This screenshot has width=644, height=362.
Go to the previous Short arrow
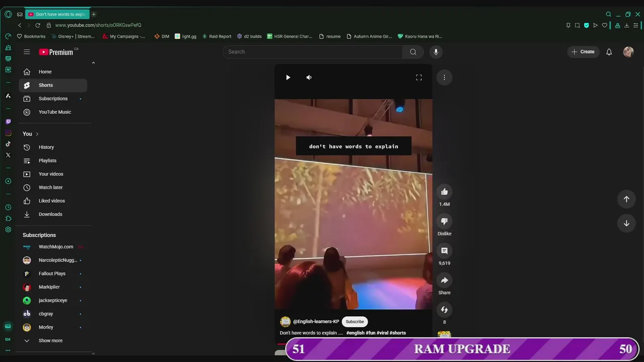pos(626,199)
